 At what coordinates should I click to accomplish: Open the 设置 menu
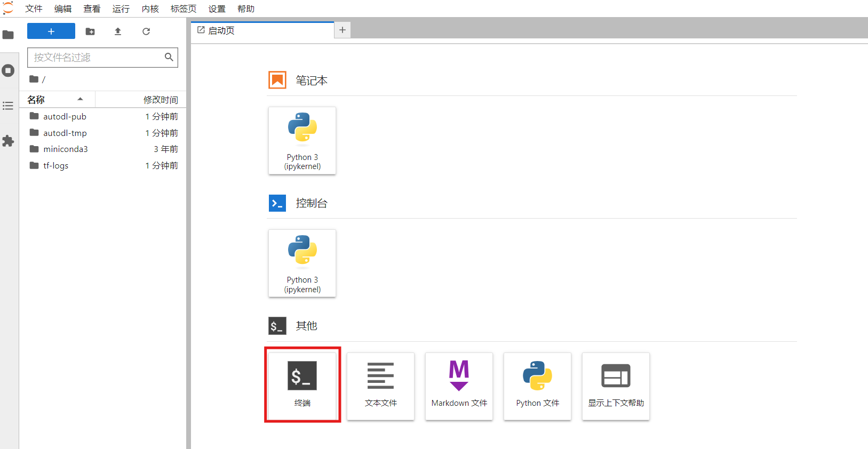pyautogui.click(x=217, y=9)
